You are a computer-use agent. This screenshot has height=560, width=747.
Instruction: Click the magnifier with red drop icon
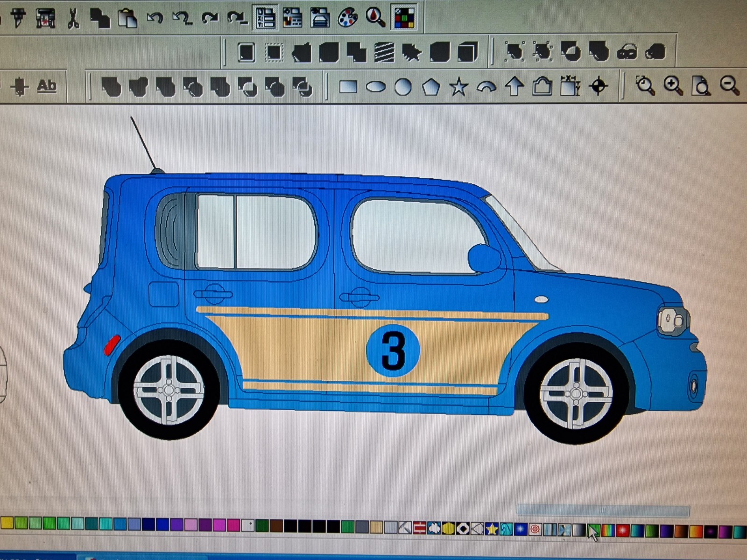click(375, 17)
